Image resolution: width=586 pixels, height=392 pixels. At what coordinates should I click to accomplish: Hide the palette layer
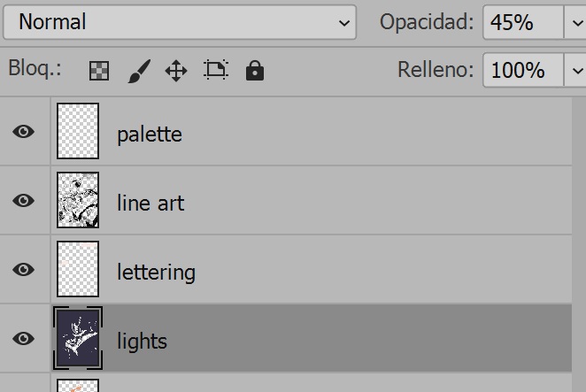(x=24, y=132)
